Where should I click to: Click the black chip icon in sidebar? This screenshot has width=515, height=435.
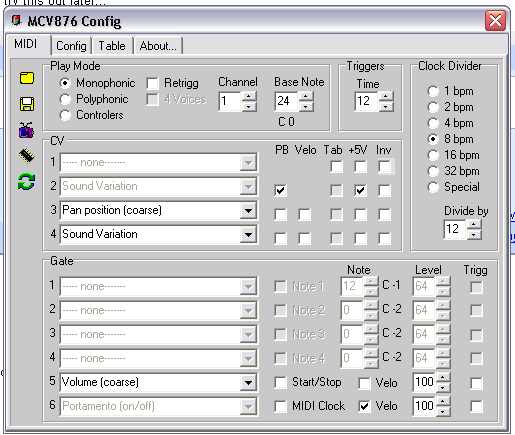point(27,156)
